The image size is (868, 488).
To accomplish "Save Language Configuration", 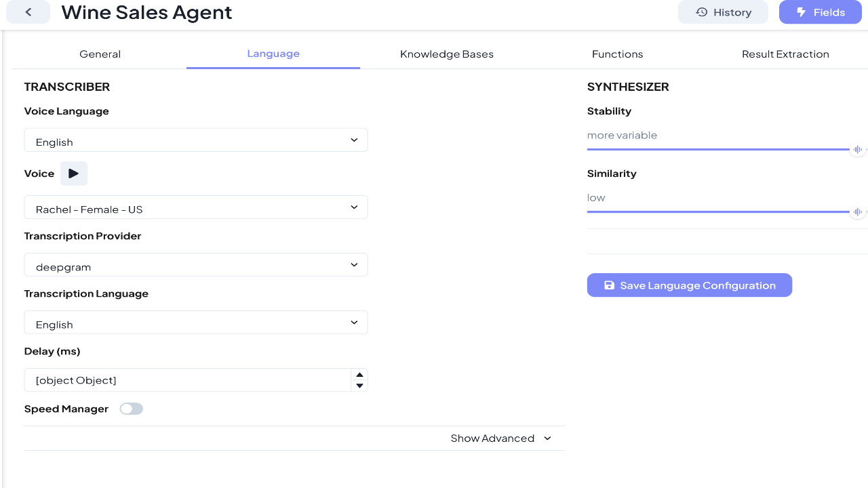I will (690, 285).
